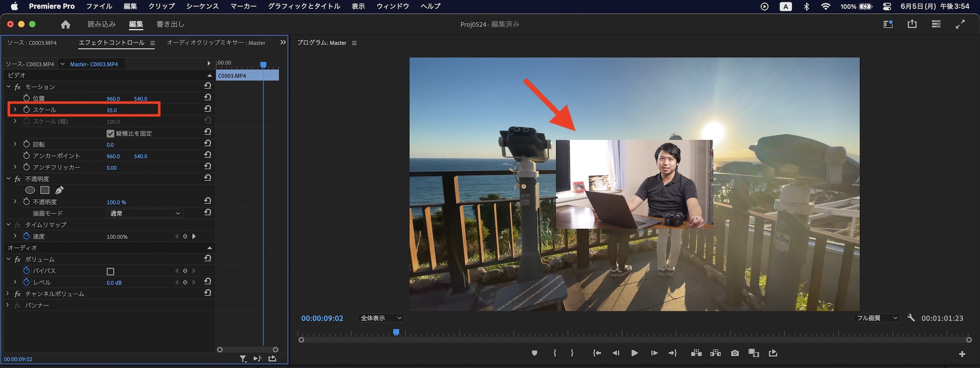Toggle the 縦横比を固定 checkbox
980x368 pixels.
110,133
